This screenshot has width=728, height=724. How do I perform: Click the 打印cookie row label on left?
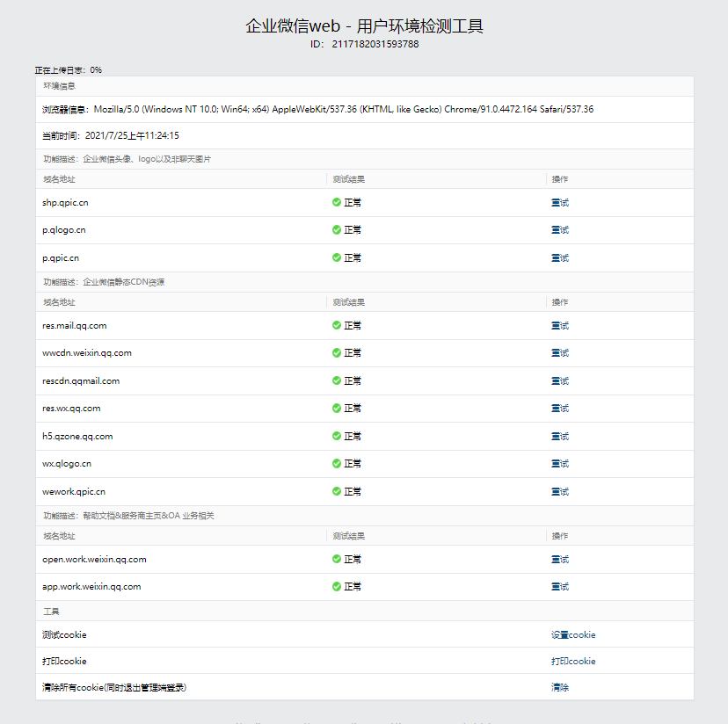point(64,661)
